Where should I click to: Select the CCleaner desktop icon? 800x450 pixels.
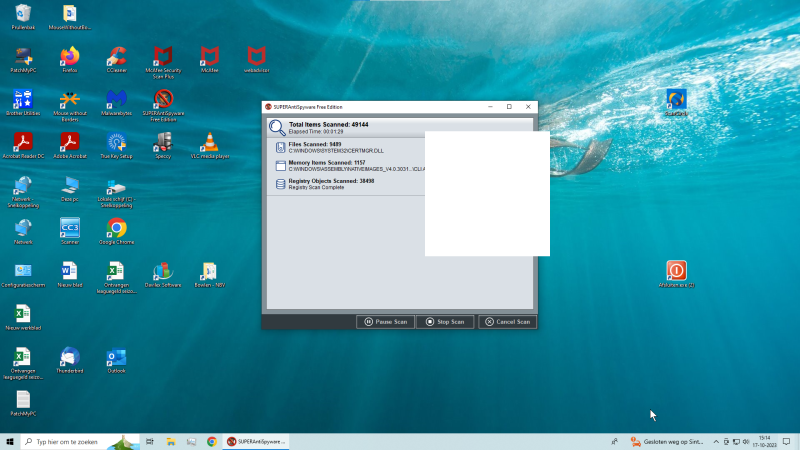click(x=116, y=57)
